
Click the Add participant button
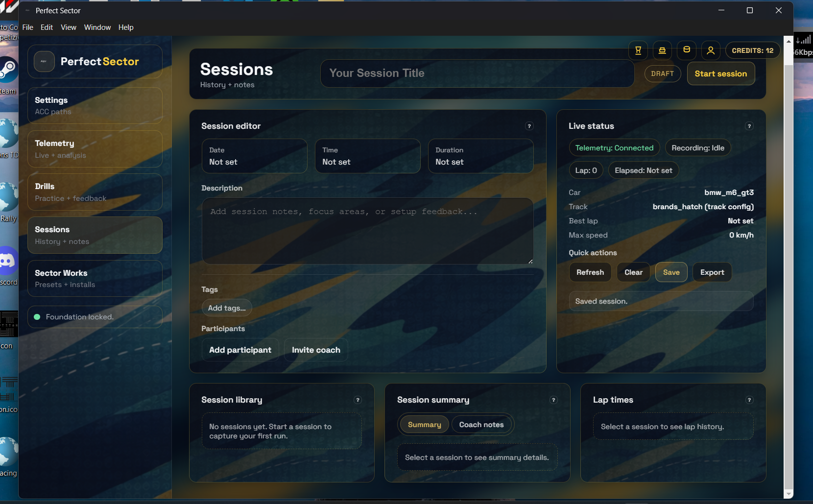pyautogui.click(x=240, y=350)
